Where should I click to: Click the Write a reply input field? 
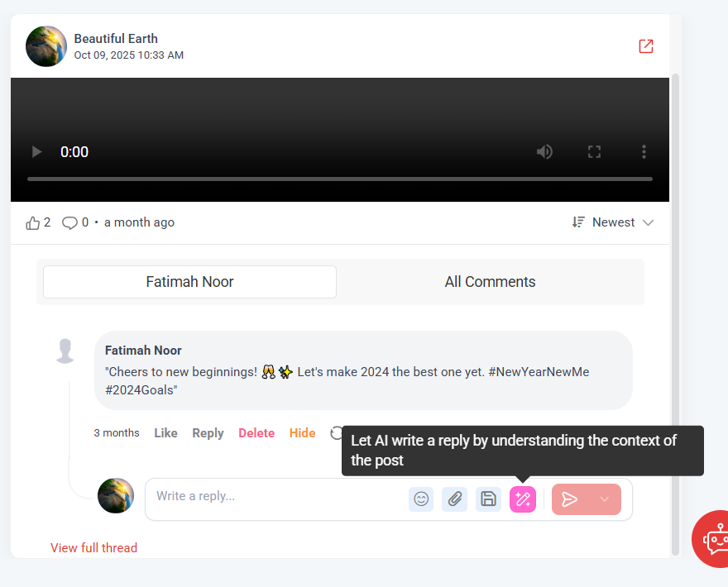(x=273, y=496)
